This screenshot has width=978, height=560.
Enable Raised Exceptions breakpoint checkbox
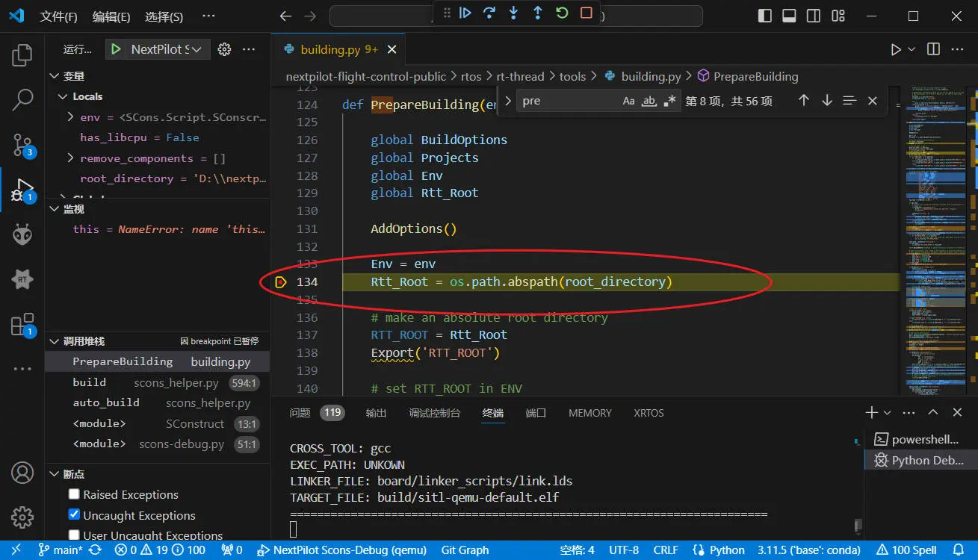tap(74, 494)
